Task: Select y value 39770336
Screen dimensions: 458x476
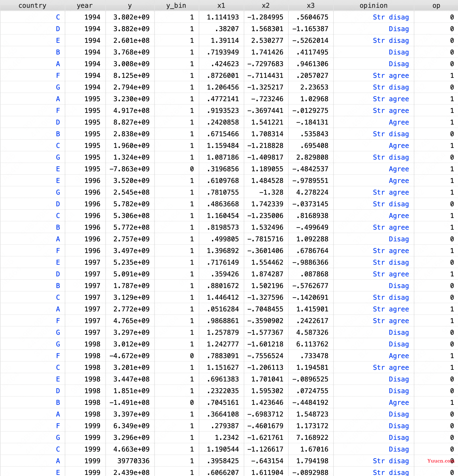Action: pyautogui.click(x=133, y=461)
